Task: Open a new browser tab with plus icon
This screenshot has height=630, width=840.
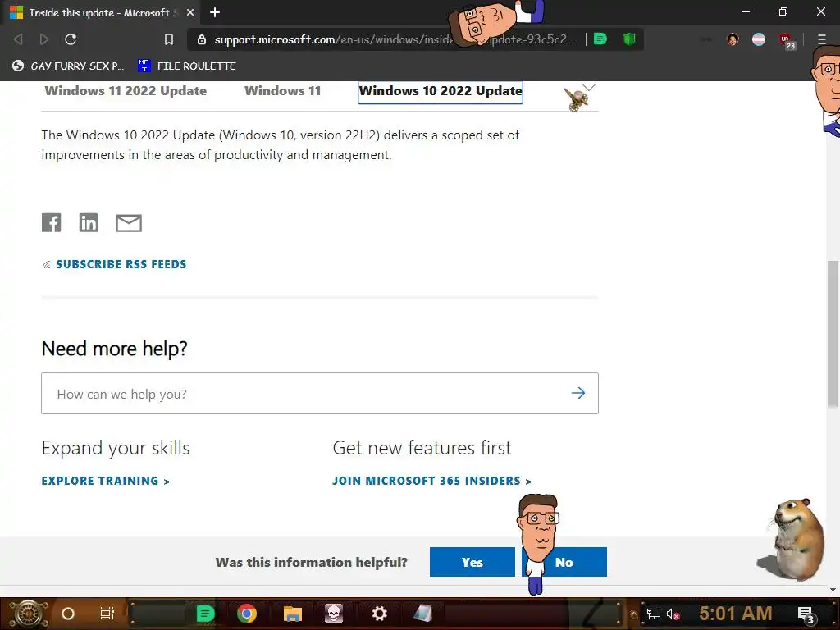Action: point(215,12)
